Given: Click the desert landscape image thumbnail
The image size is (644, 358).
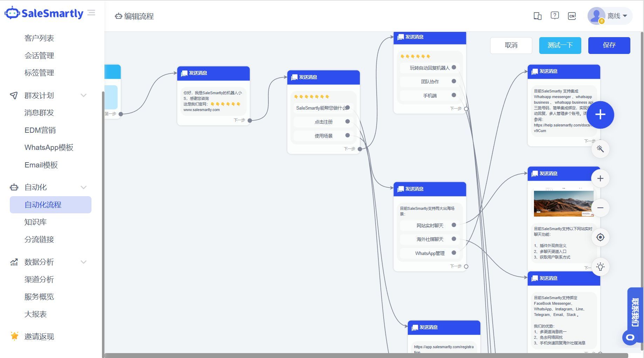Looking at the screenshot, I should click(563, 203).
